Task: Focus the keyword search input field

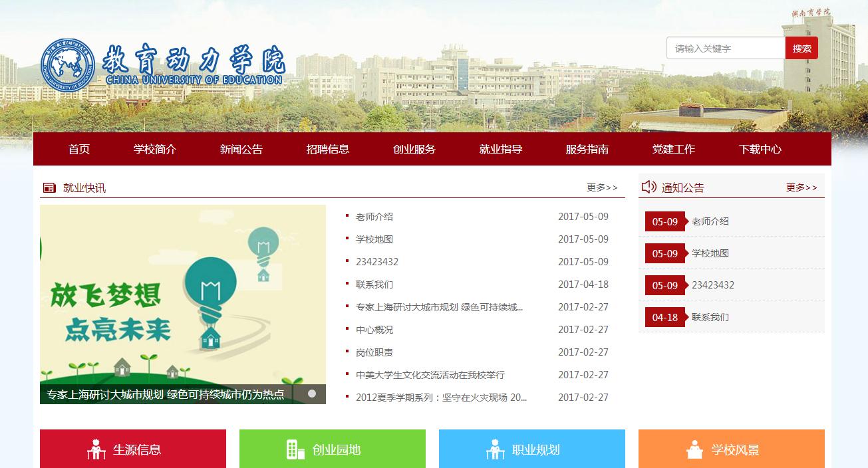Action: 726,49
